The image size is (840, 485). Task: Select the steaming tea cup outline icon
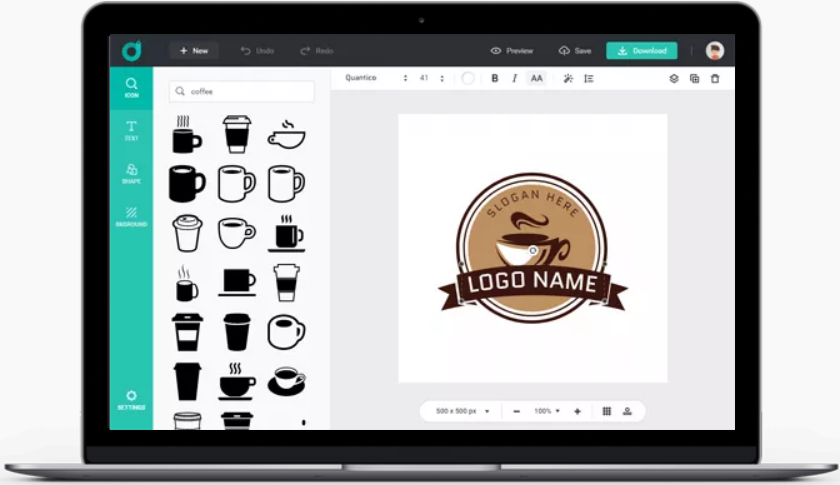pos(286,135)
